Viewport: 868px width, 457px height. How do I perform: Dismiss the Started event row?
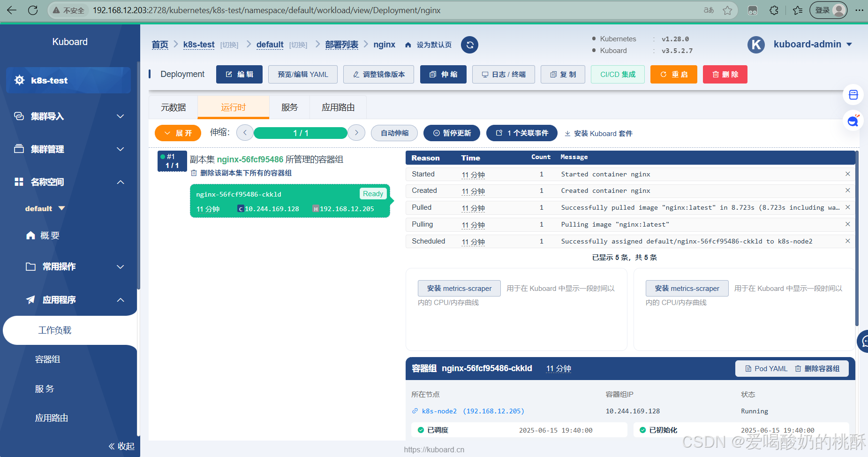(848, 174)
